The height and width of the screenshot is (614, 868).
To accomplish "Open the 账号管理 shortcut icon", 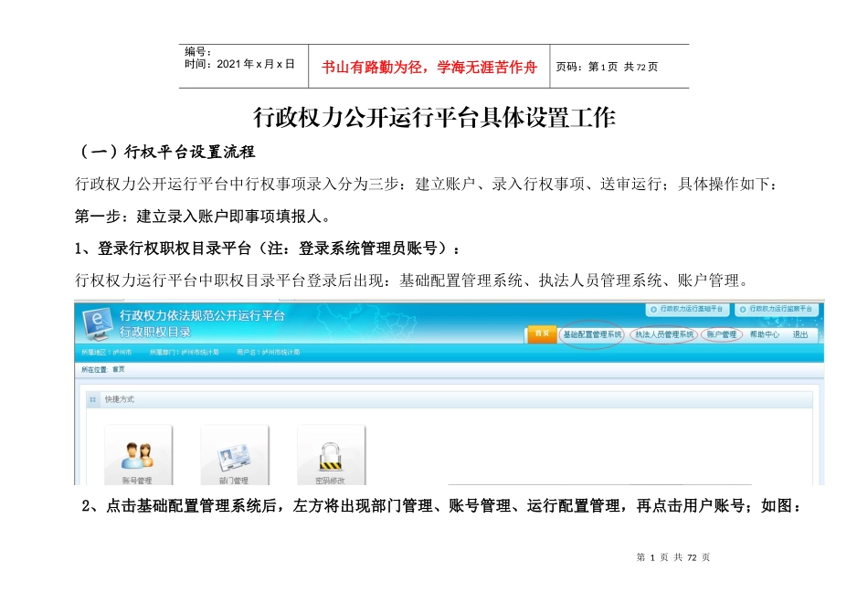I will tap(138, 455).
